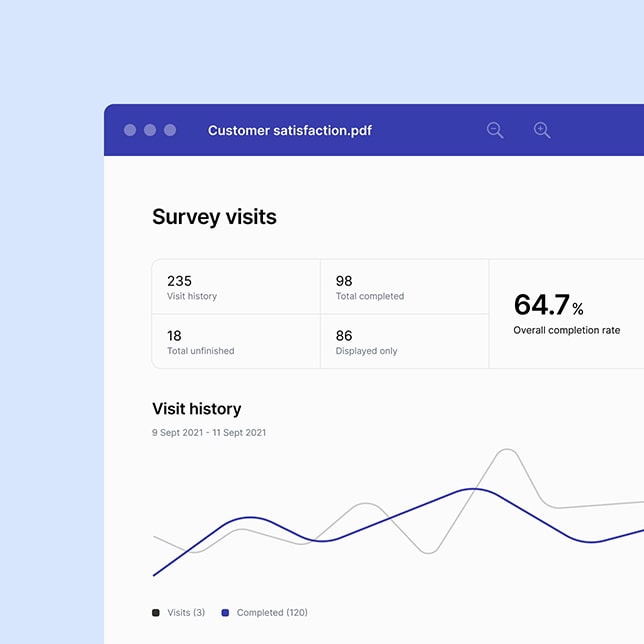Image resolution: width=644 pixels, height=644 pixels.
Task: Toggle the Completed (120) legend label
Action: [x=272, y=612]
